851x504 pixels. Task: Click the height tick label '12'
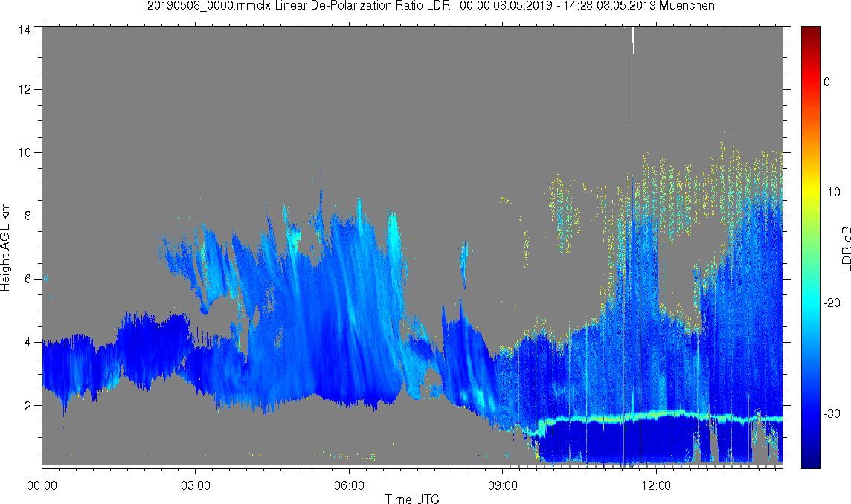pyautogui.click(x=23, y=89)
